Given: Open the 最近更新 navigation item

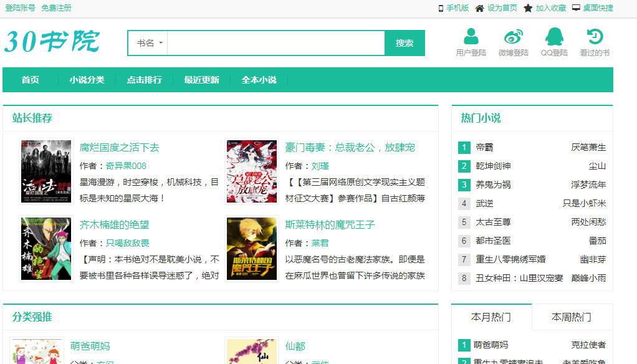Looking at the screenshot, I should pos(201,80).
